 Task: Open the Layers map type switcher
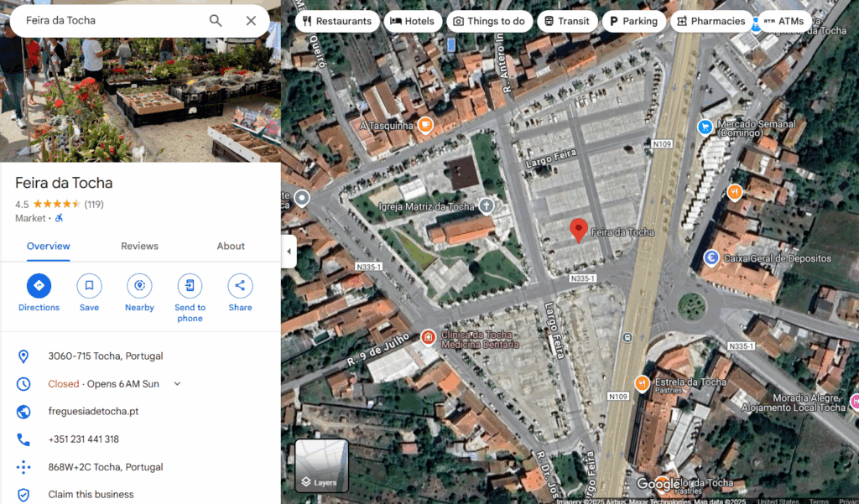321,465
